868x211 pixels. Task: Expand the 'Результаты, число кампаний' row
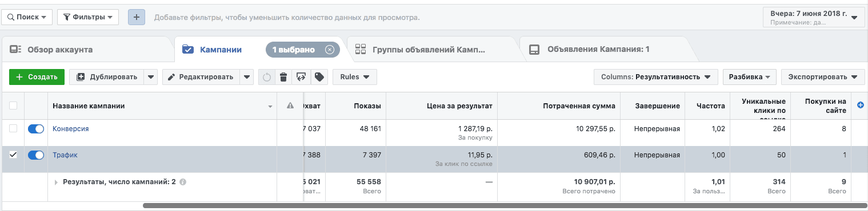56,182
